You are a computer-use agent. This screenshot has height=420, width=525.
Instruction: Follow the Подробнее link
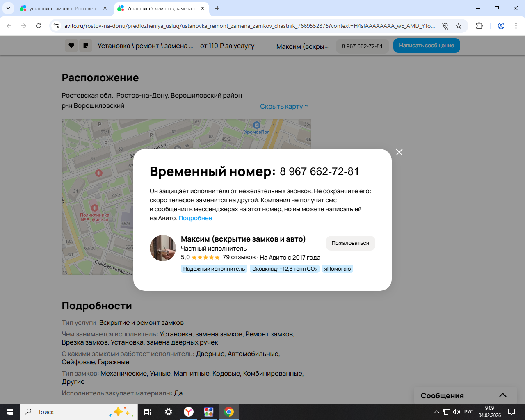coord(195,218)
